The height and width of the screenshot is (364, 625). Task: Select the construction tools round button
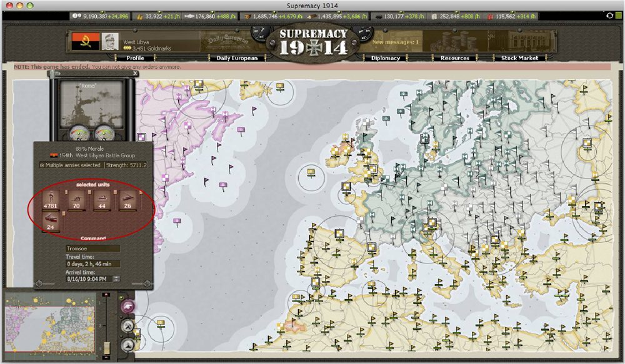pyautogui.click(x=127, y=326)
